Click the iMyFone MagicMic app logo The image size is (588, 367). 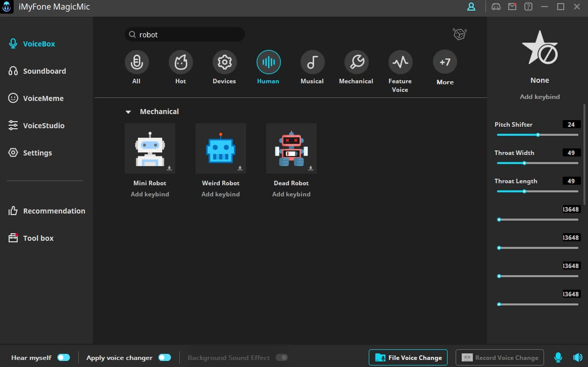7,7
